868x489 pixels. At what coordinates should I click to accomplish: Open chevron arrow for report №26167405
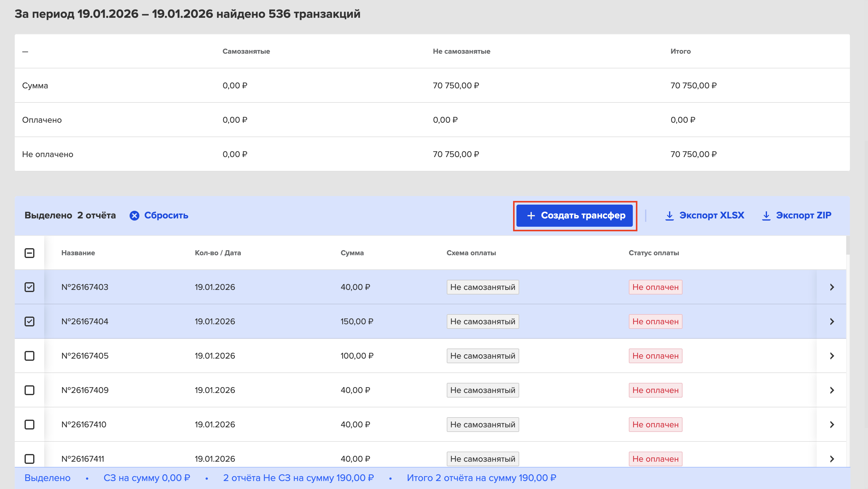(x=832, y=356)
